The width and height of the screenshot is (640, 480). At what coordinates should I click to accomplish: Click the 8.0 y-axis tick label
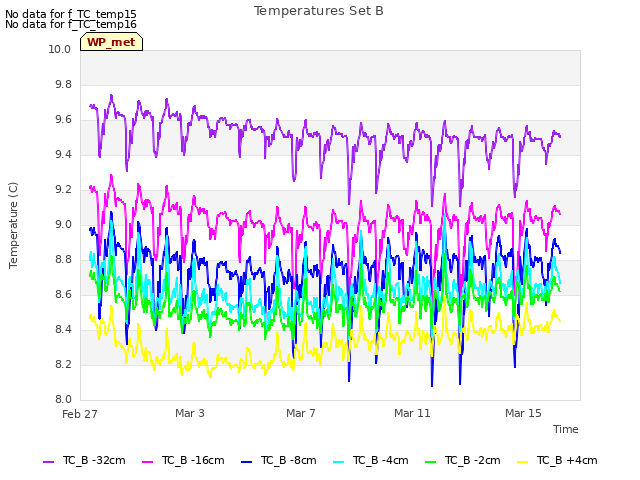(x=63, y=399)
